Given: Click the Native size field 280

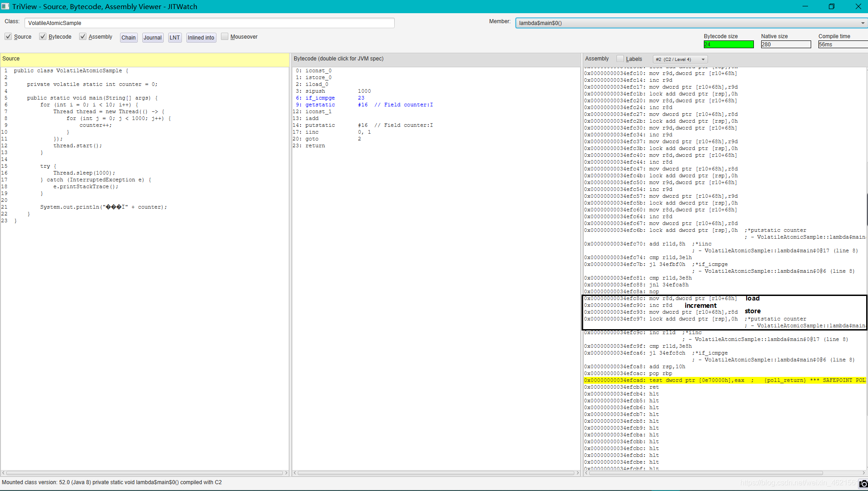Looking at the screenshot, I should 786,44.
